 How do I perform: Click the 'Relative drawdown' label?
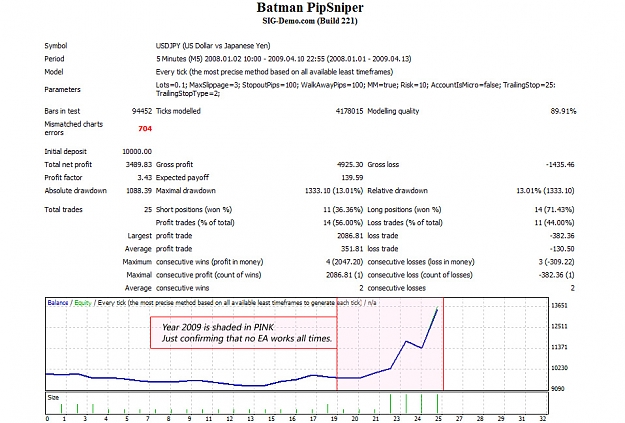click(397, 191)
